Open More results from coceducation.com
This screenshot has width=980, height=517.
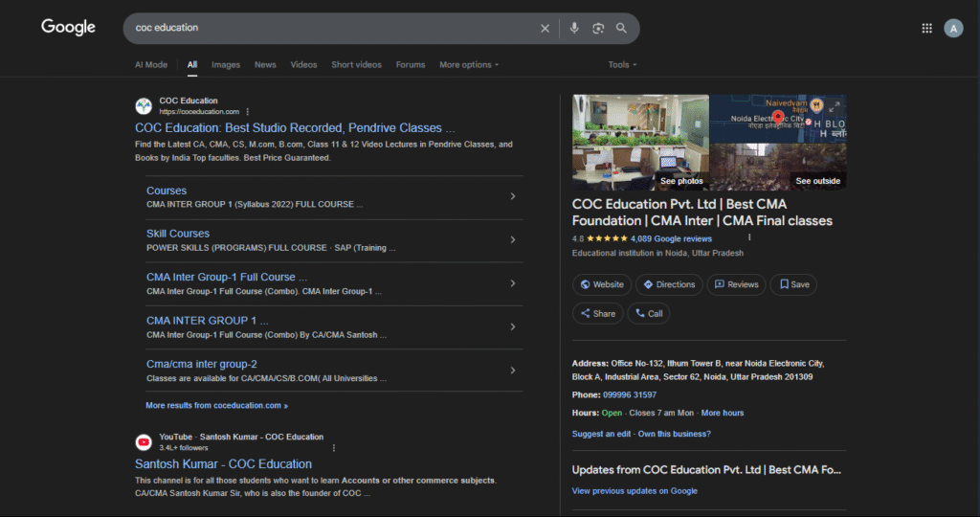point(216,406)
